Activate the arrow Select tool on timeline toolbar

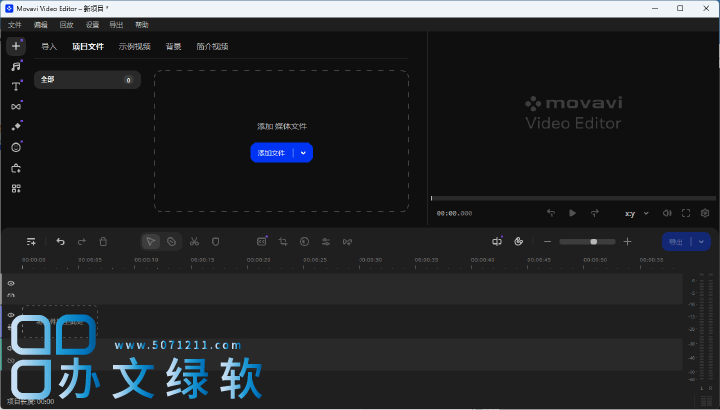click(151, 242)
